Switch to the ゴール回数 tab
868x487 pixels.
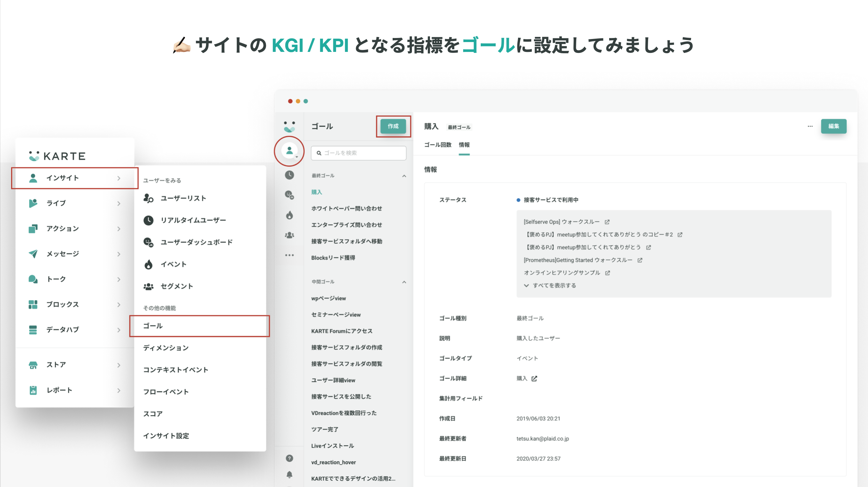click(x=438, y=145)
